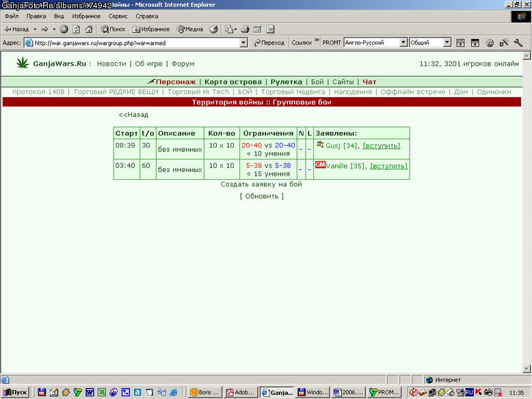Open the Карта острова navigation tab
This screenshot has width=532, height=399.
(233, 82)
